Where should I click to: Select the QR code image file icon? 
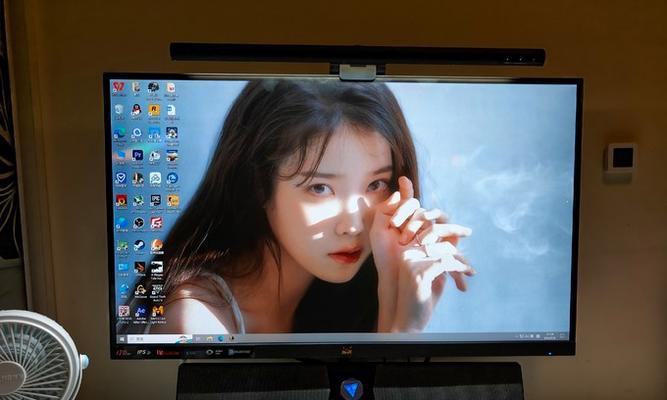pos(124,311)
